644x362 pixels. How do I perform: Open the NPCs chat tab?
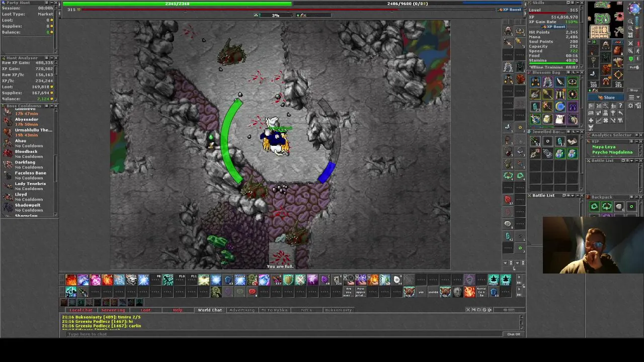[306, 310]
